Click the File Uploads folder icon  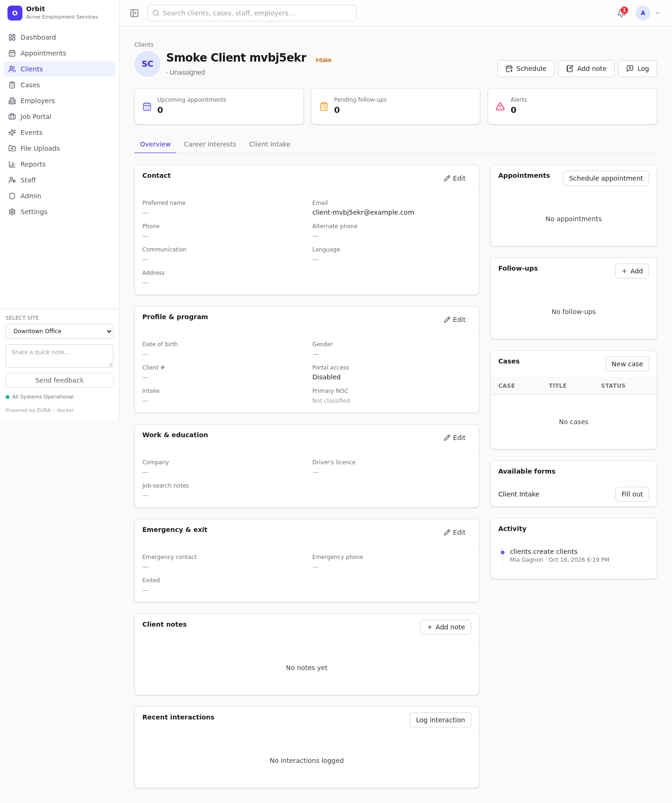12,148
